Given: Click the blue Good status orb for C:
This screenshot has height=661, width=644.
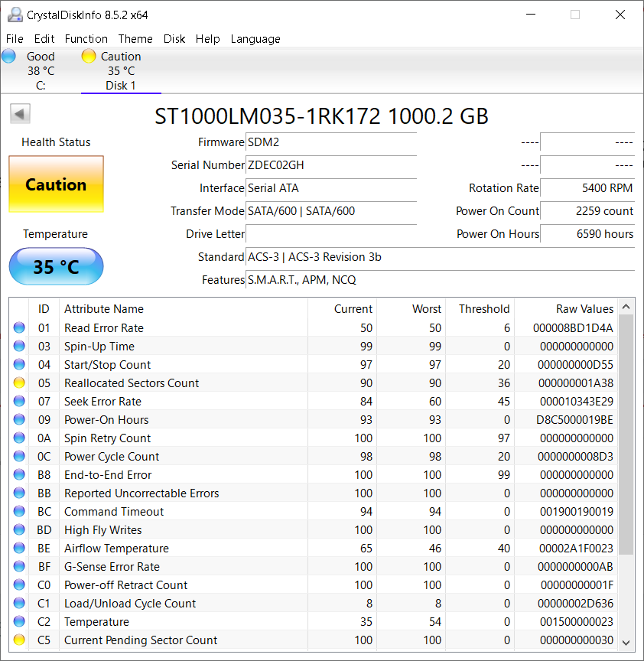Looking at the screenshot, I should coord(9,56).
